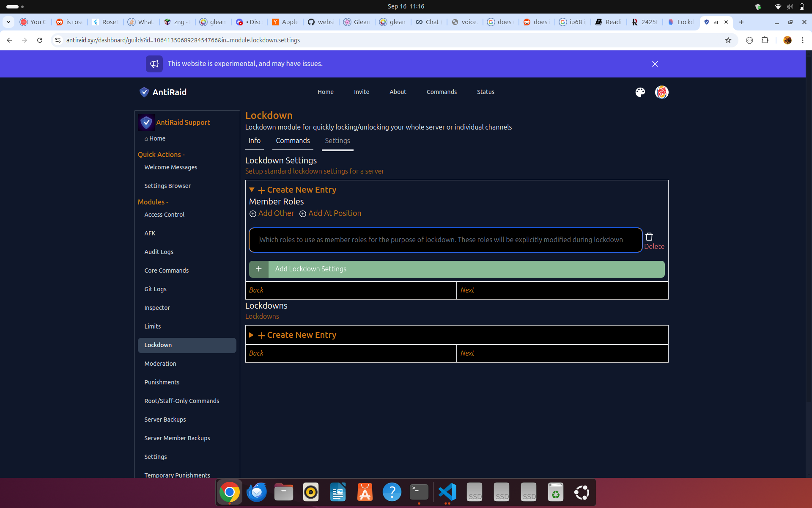Click the AntiRaid shield logo
This screenshot has height=508, width=812.
point(144,92)
